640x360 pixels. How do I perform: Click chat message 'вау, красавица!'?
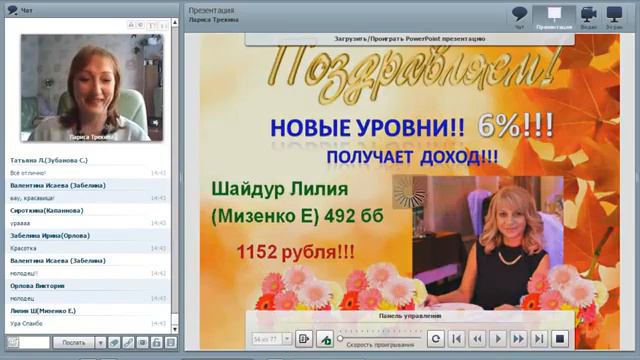point(32,198)
